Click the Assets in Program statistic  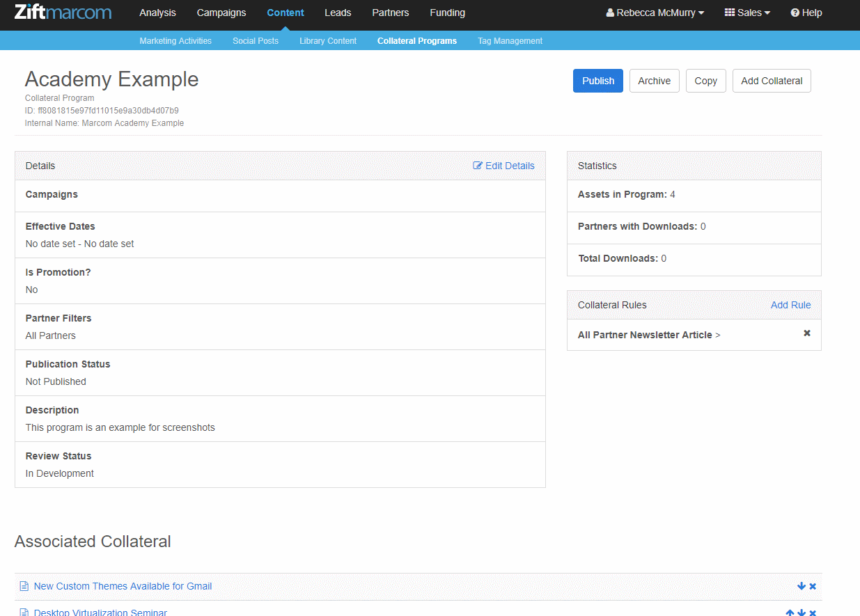pyautogui.click(x=627, y=194)
